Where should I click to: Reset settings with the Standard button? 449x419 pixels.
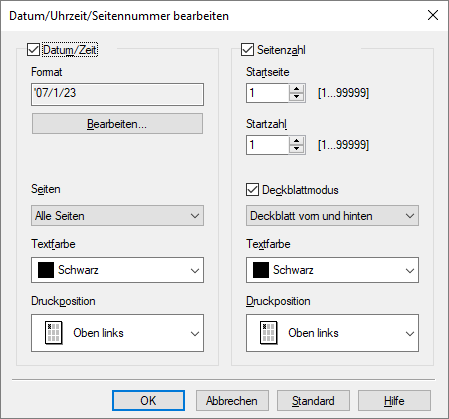[313, 401]
